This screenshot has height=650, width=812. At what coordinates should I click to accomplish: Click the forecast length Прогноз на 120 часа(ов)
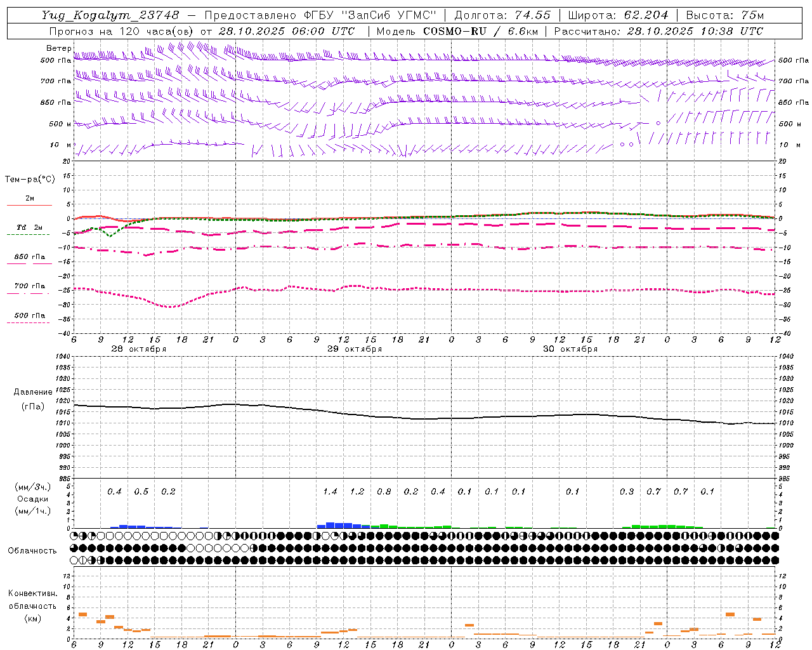point(122,31)
